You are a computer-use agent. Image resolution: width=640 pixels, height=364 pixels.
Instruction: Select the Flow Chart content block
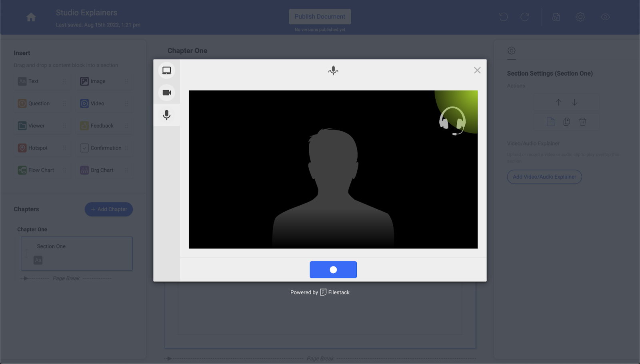pyautogui.click(x=42, y=170)
